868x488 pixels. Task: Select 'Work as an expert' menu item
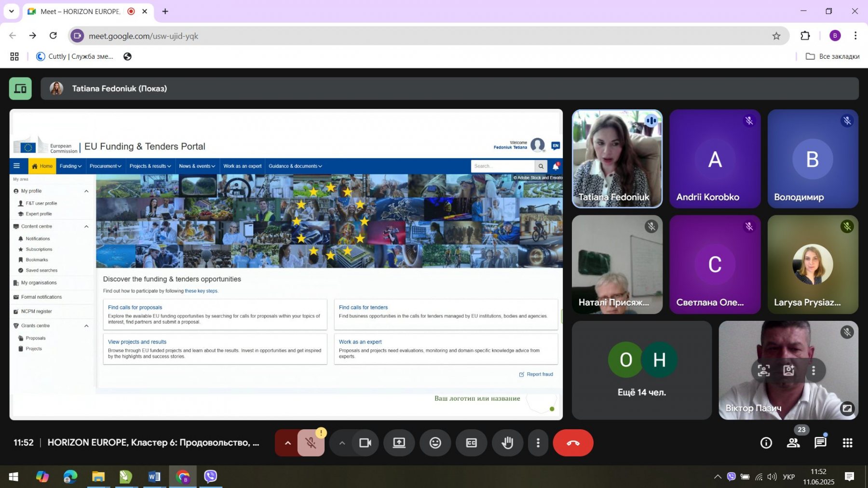[x=242, y=166]
